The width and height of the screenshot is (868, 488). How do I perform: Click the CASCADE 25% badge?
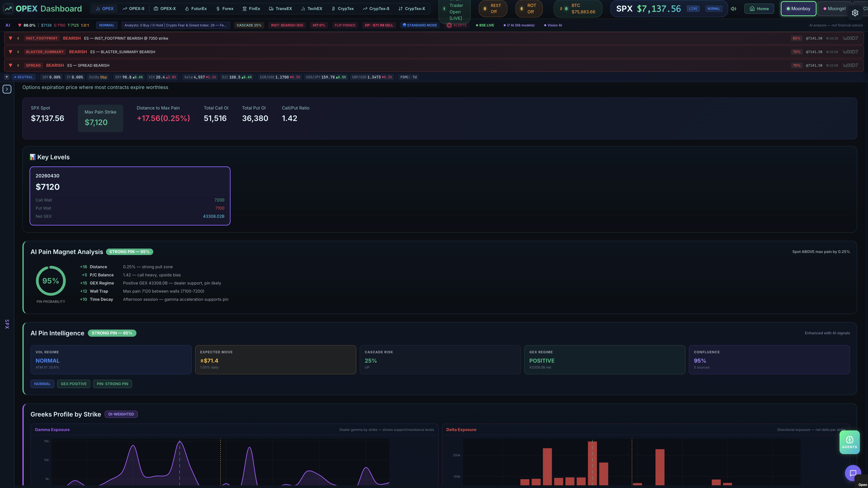(249, 25)
